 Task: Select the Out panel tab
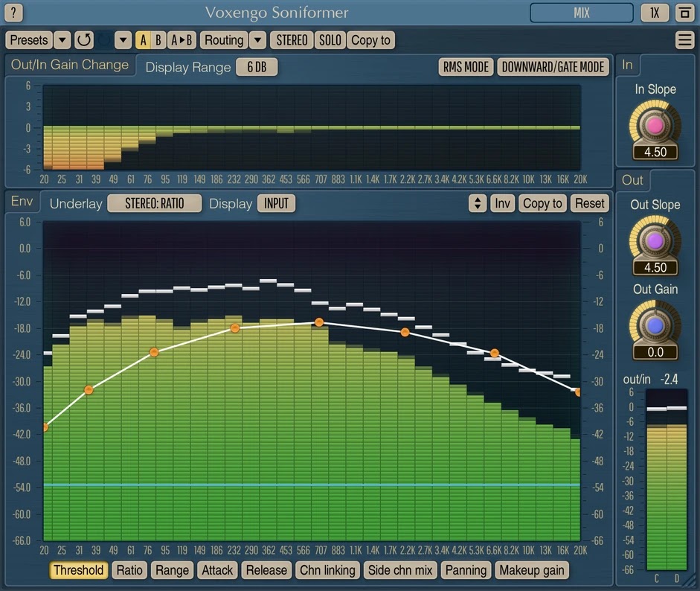pyautogui.click(x=632, y=180)
